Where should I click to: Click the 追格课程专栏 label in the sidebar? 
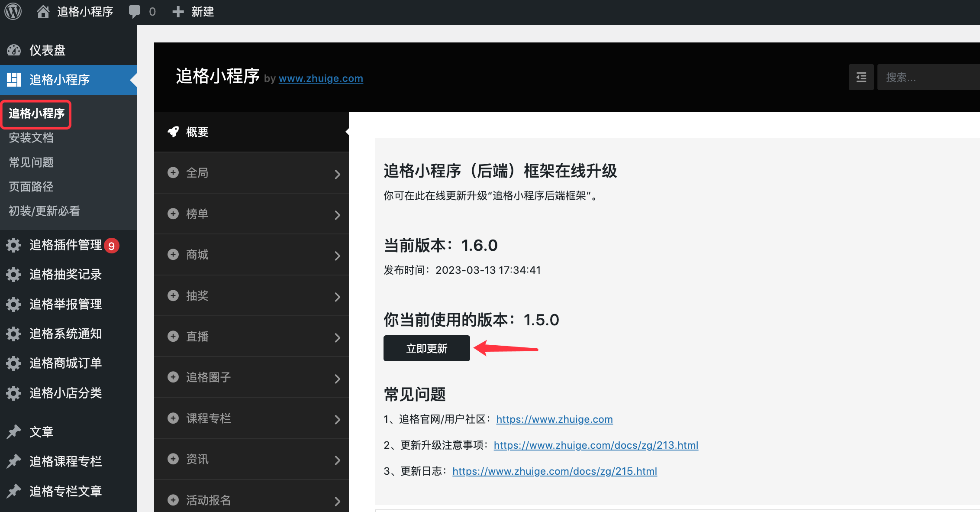click(x=66, y=461)
